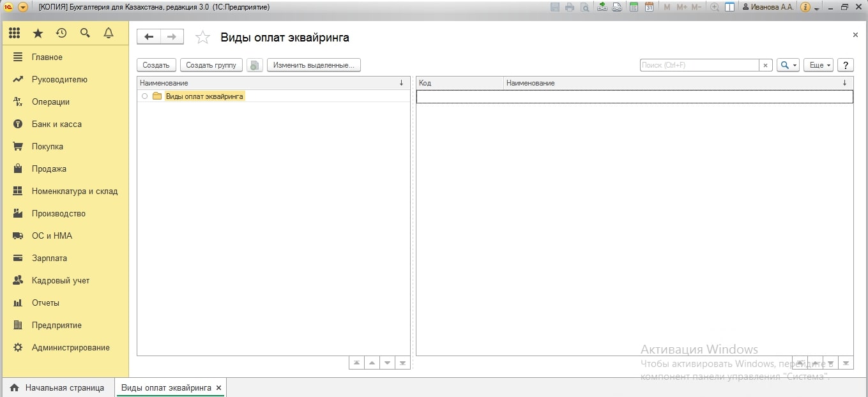The height and width of the screenshot is (397, 868).
Task: Open the Банк и касса section
Action: tap(56, 124)
